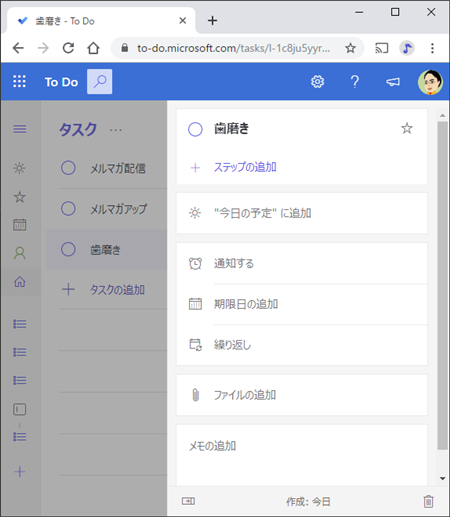The height and width of the screenshot is (517, 450).
Task: Open the app launcher grid icon
Action: (x=19, y=81)
